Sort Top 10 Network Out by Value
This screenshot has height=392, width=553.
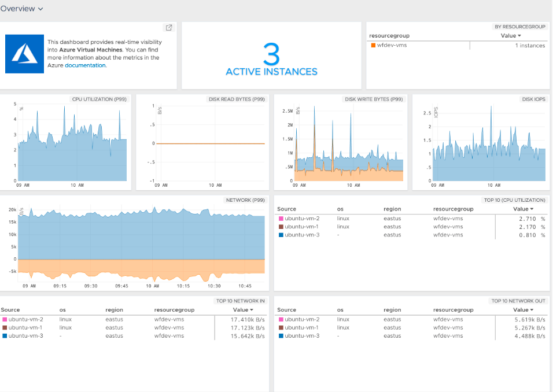pos(523,310)
